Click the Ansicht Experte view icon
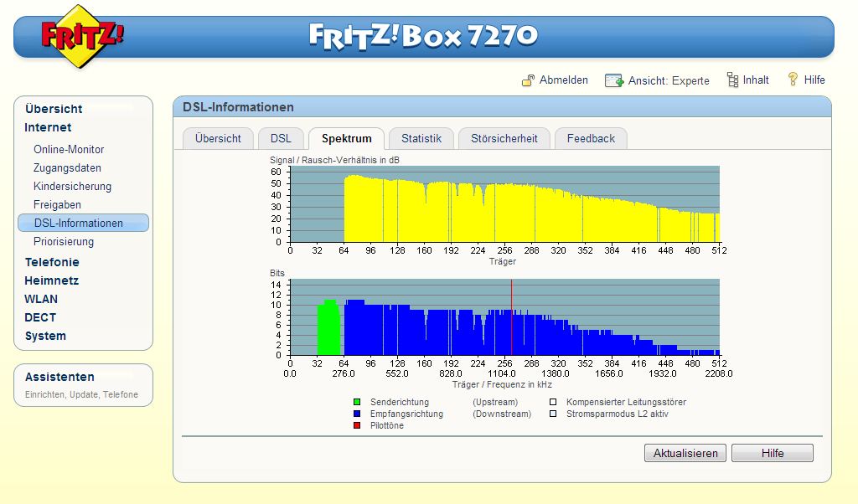The image size is (858, 504). tap(614, 80)
